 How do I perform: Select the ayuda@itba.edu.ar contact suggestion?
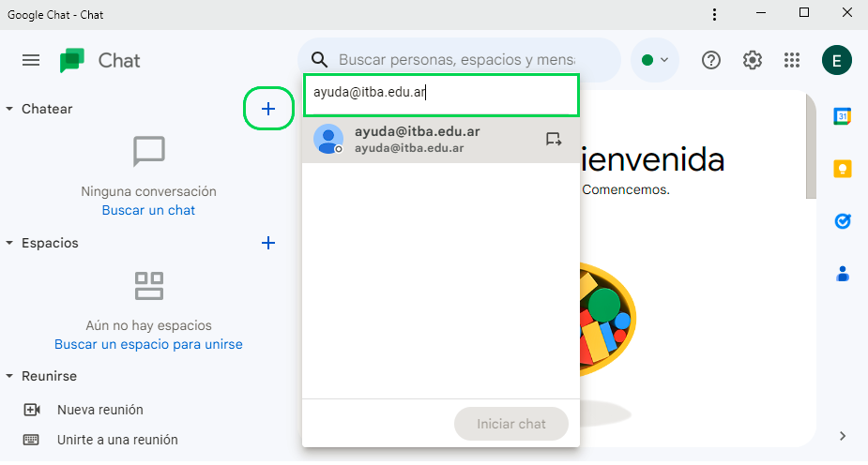(418, 140)
